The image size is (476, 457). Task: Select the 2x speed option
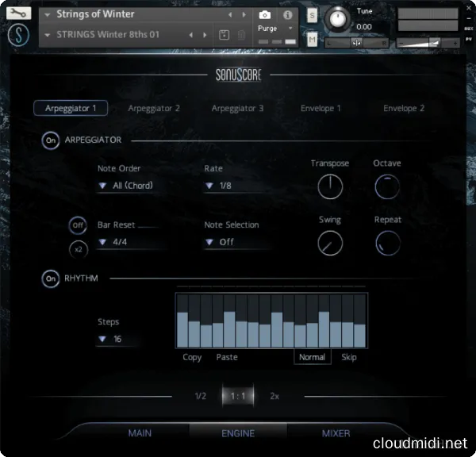(274, 396)
